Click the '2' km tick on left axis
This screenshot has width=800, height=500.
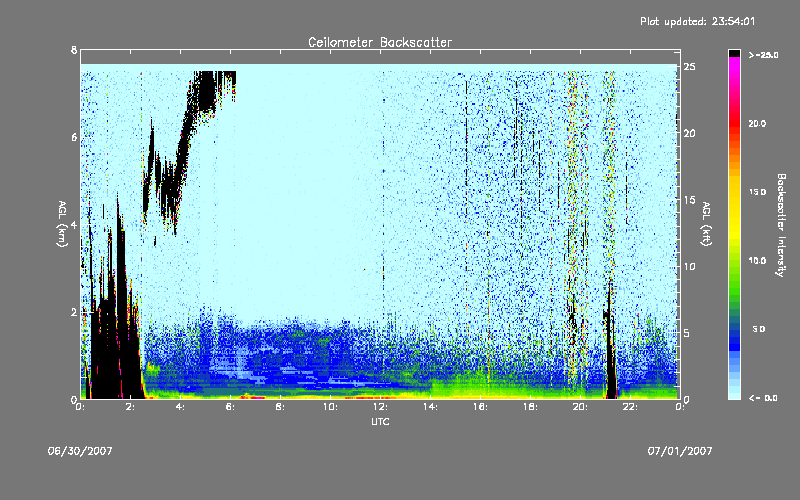(x=74, y=312)
